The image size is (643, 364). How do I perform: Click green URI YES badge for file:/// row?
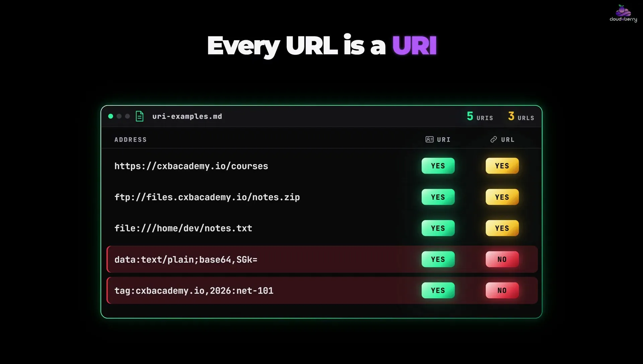(438, 228)
